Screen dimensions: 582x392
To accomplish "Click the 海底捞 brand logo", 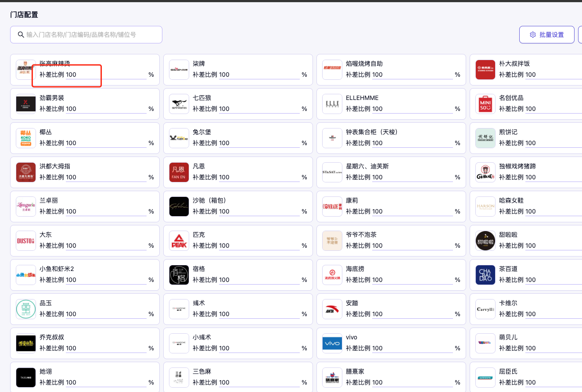I will 332,275.
